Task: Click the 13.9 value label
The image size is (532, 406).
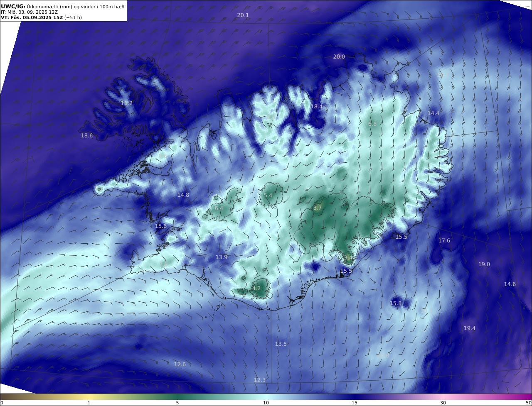Action: coord(222,257)
